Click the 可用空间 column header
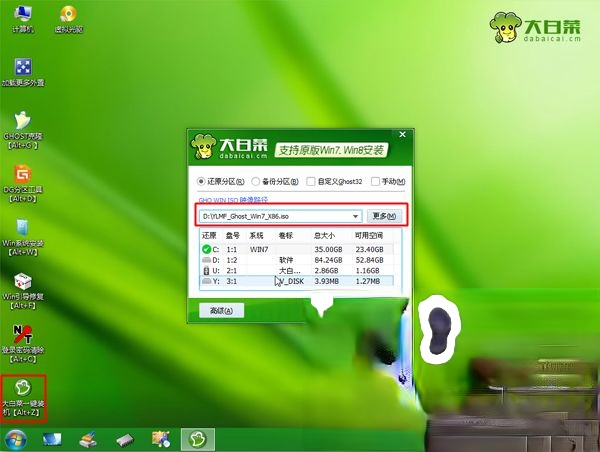This screenshot has width=600, height=452. click(x=369, y=235)
